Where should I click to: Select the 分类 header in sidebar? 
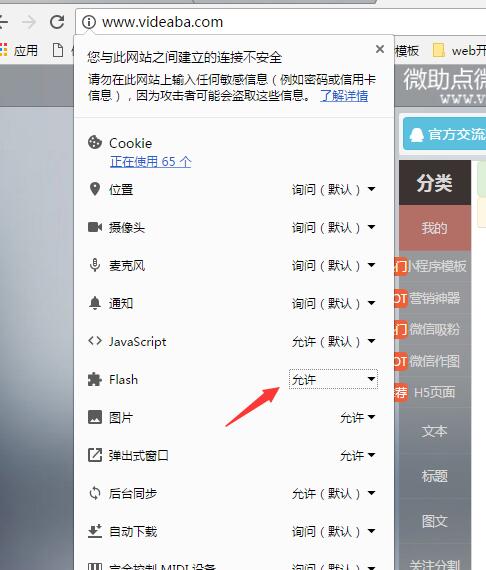coord(435,182)
